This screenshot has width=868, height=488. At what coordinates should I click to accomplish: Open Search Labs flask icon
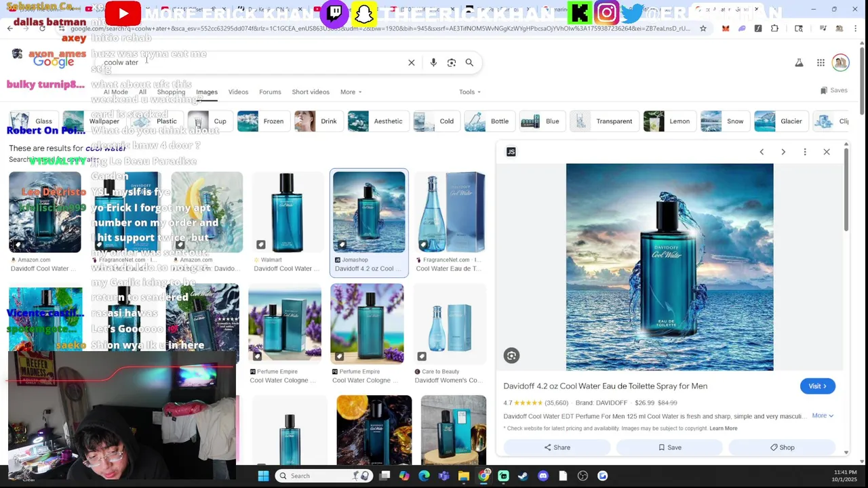[799, 62]
